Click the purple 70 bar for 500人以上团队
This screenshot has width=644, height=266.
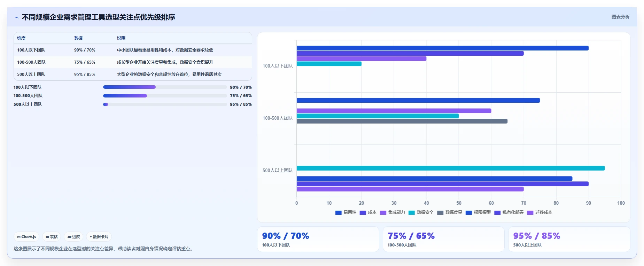pos(410,189)
